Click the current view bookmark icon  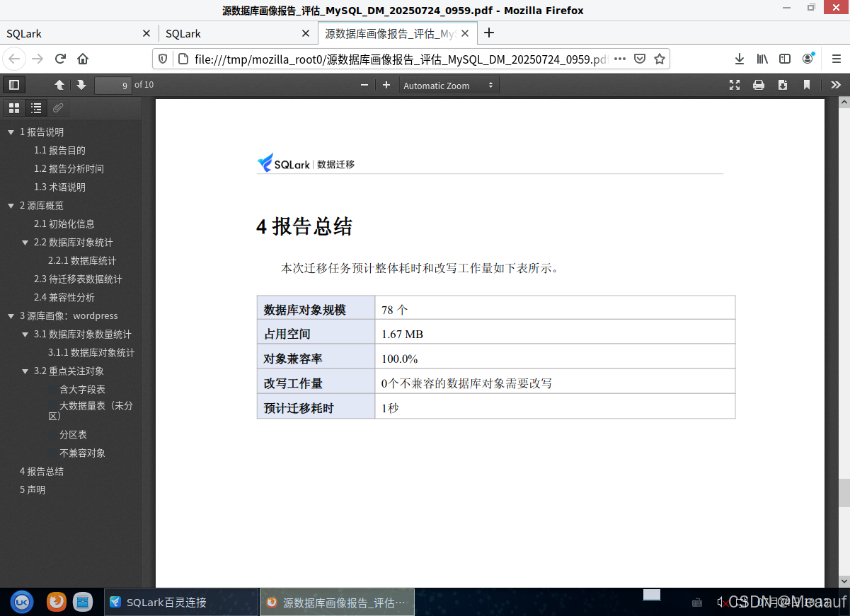(x=807, y=85)
